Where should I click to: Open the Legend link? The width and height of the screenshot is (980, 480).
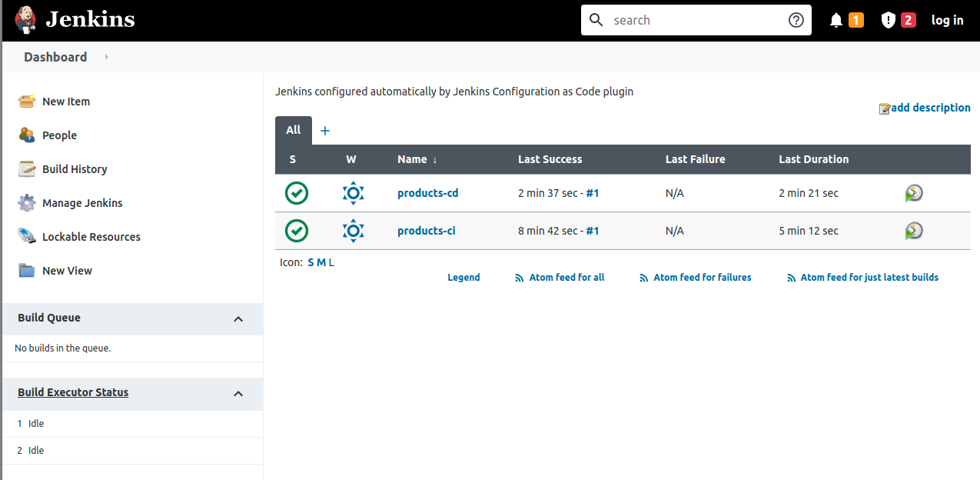[463, 278]
